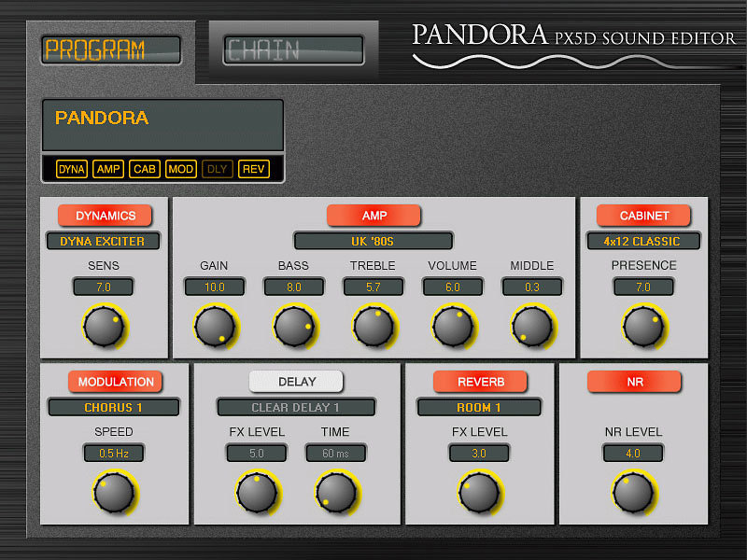Click the SPEED knob in Modulation
Image resolution: width=747 pixels, height=560 pixels.
pos(114,493)
